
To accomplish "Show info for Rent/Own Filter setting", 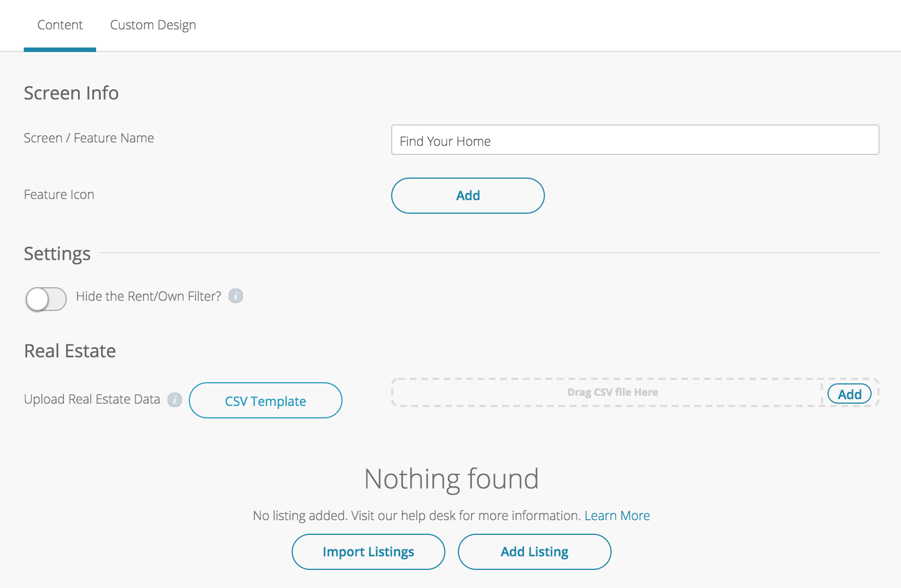I will [x=236, y=296].
